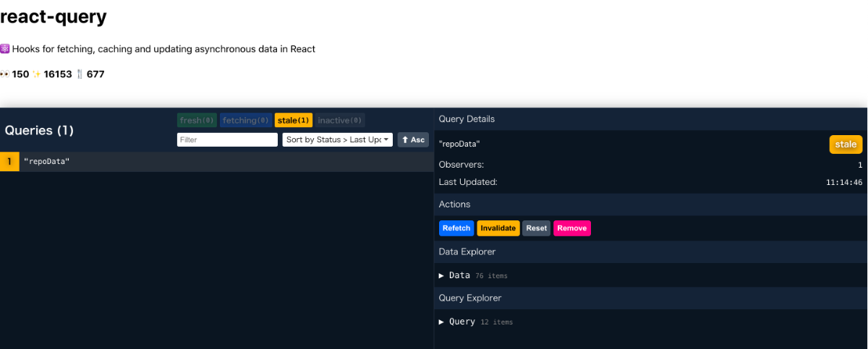Click the Refetch action button
Viewport: 868px width, 349px height.
pos(456,228)
